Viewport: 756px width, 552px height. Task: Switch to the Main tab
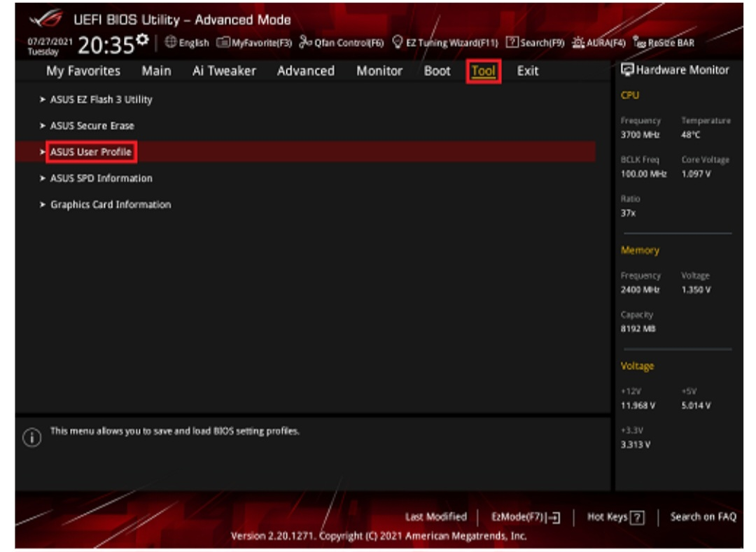click(x=156, y=71)
